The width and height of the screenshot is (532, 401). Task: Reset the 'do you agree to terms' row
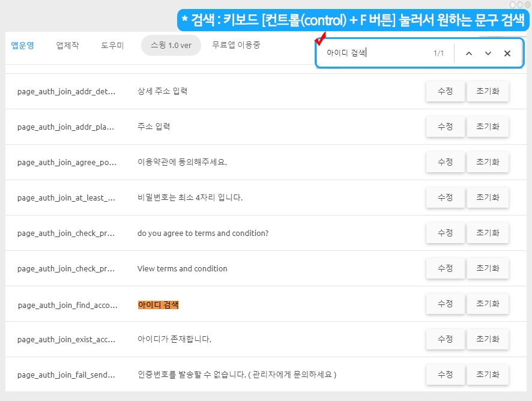tap(488, 233)
